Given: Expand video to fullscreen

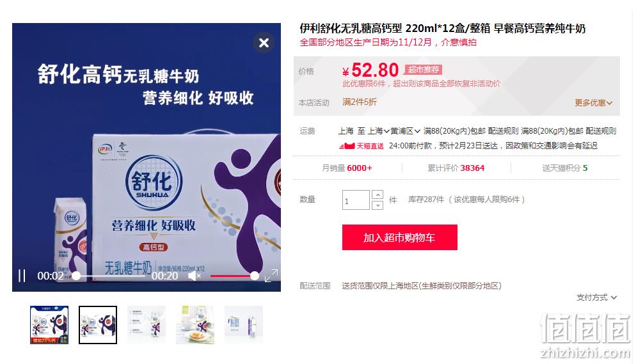Looking at the screenshot, I should click(x=271, y=276).
